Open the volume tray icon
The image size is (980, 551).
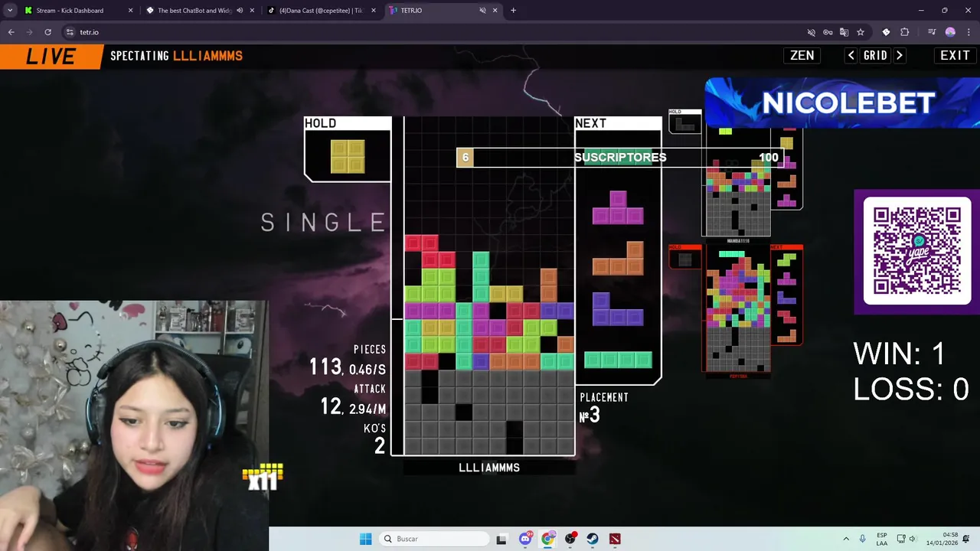click(x=913, y=539)
